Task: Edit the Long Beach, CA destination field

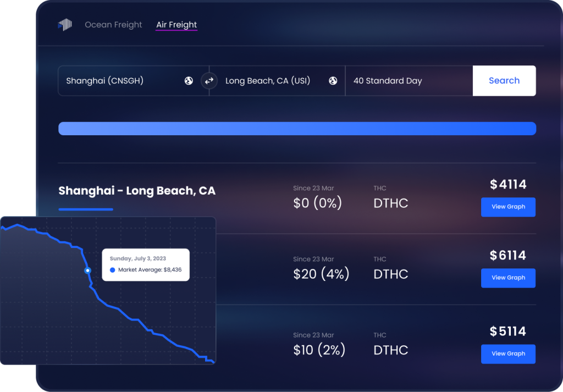Action: point(277,81)
